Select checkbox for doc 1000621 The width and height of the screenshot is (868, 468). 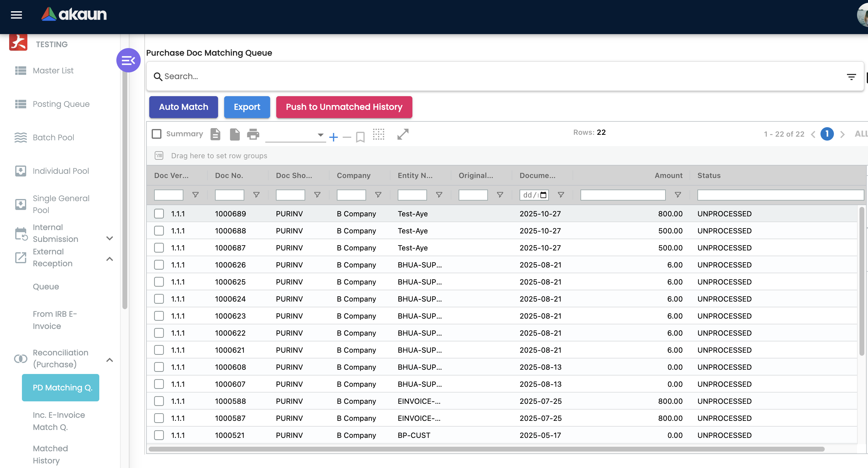[159, 350]
